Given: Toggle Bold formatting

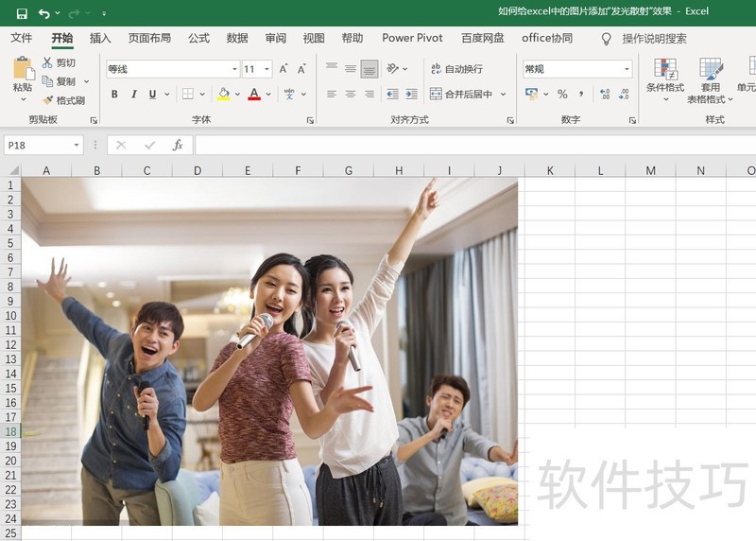Looking at the screenshot, I should click(114, 95).
